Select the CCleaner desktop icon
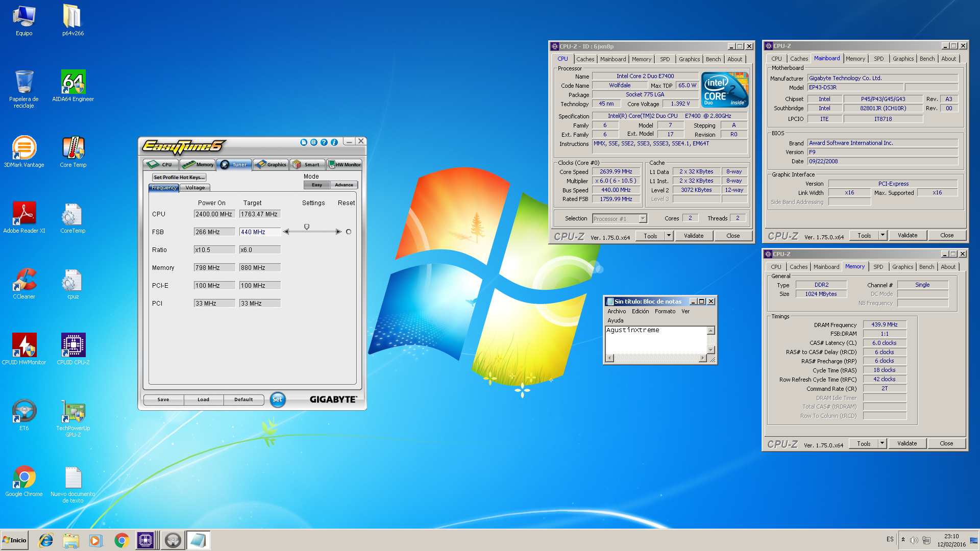This screenshot has width=980, height=551. tap(24, 283)
